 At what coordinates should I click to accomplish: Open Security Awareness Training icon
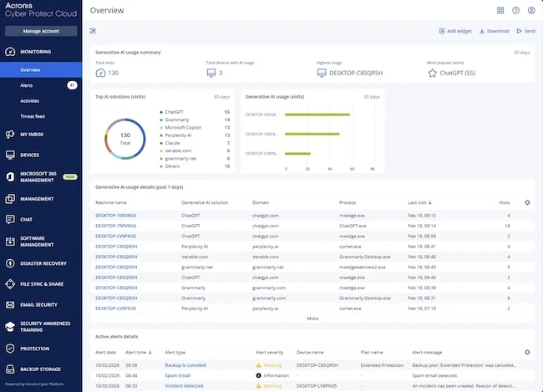coord(10,327)
